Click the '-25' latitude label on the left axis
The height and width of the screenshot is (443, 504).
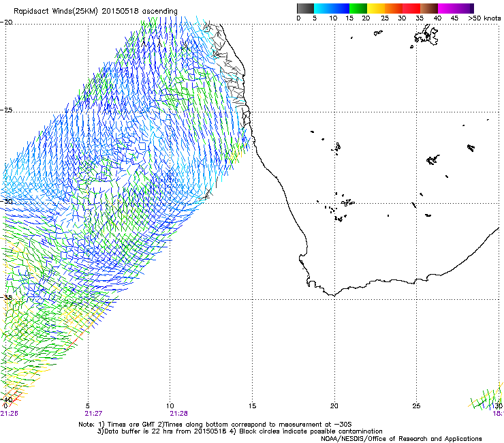pos(6,110)
